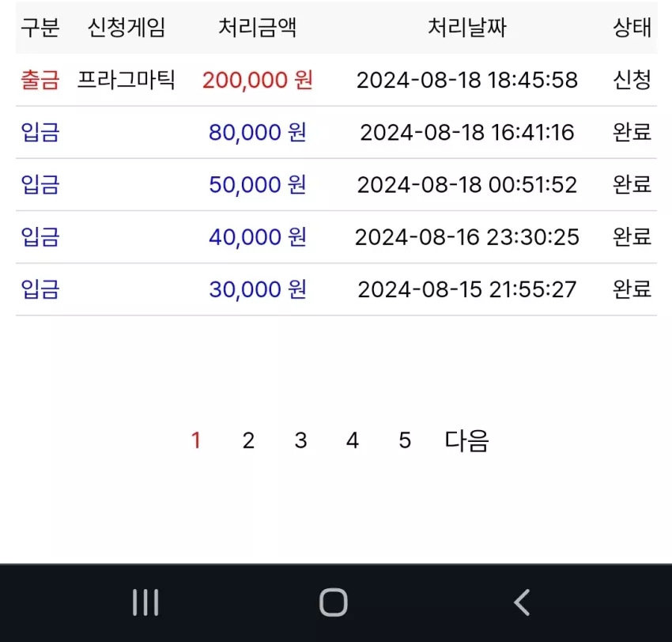This screenshot has height=642, width=672.
Task: Click the 처리날짜 column header
Action: pos(467,28)
